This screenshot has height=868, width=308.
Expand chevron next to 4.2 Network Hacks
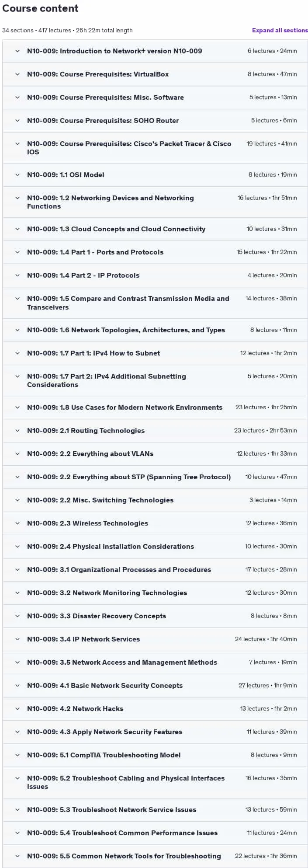[17, 709]
